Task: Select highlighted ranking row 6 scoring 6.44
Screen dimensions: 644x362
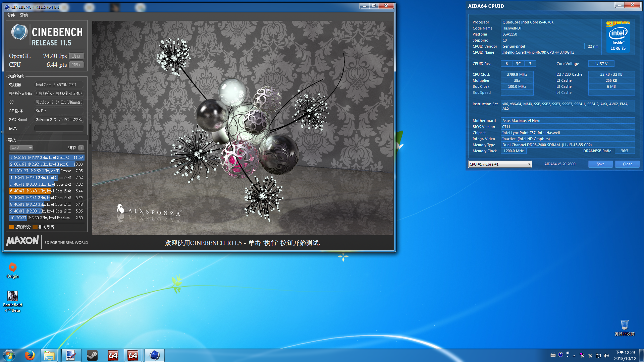Action: [x=47, y=191]
